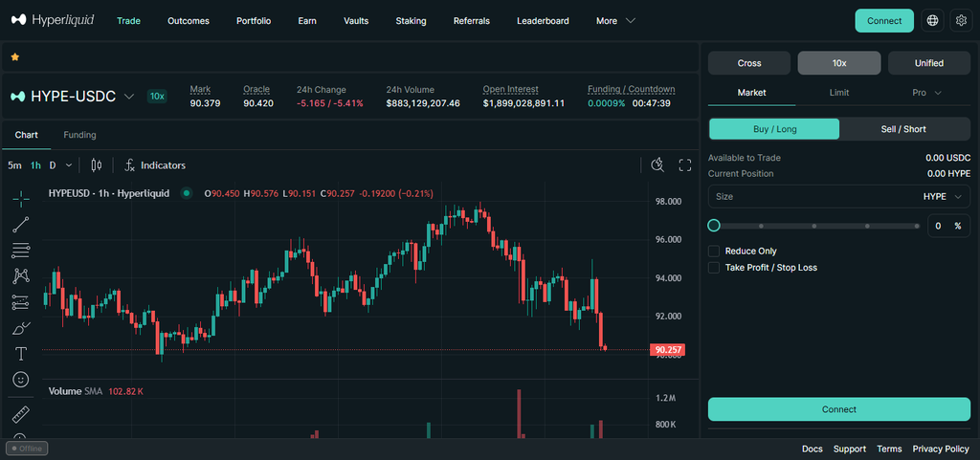Click the 90.257 current price label
The image size is (980, 460).
pyautogui.click(x=667, y=349)
